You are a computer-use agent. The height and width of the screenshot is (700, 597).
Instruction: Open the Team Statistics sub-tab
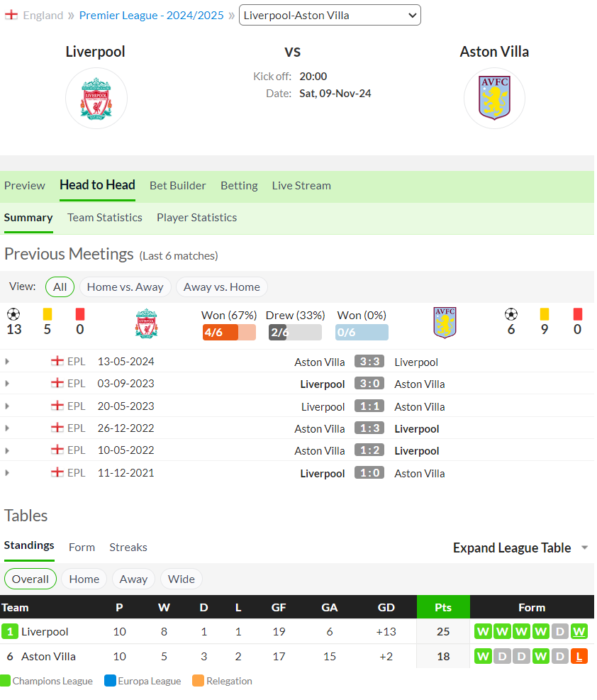coord(105,218)
